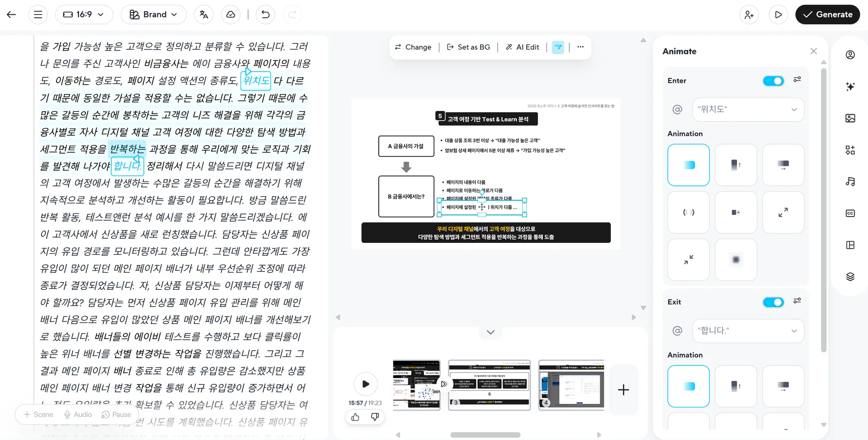868x440 pixels.
Task: Click the thumbs up icon
Action: pyautogui.click(x=355, y=417)
